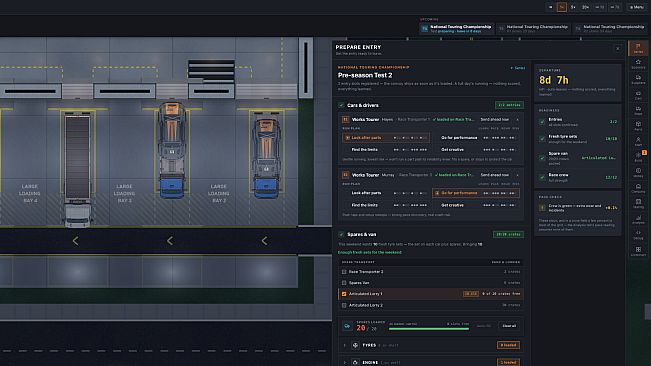Viewport: 651px width, 366px height.
Task: Expand the Engine spares category
Action: click(x=345, y=362)
